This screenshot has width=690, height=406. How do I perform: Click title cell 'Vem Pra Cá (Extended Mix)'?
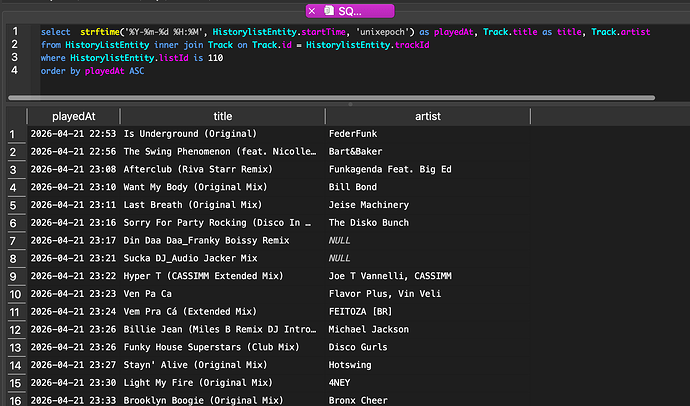[x=223, y=312]
